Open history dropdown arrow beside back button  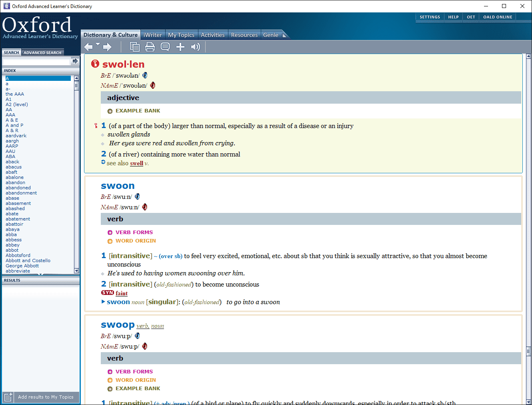[x=98, y=44]
